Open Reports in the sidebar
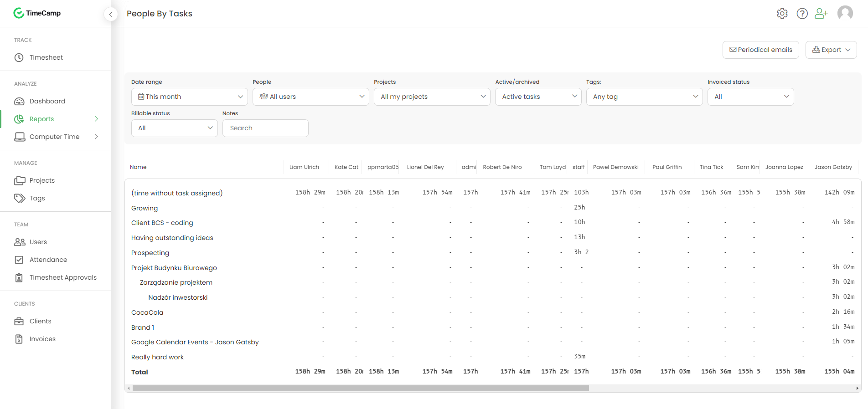 42,119
